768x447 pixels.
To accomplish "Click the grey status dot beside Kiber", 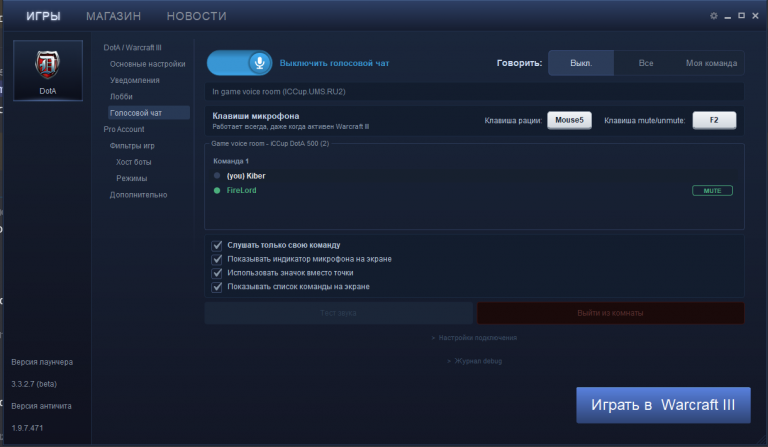I will pyautogui.click(x=217, y=175).
